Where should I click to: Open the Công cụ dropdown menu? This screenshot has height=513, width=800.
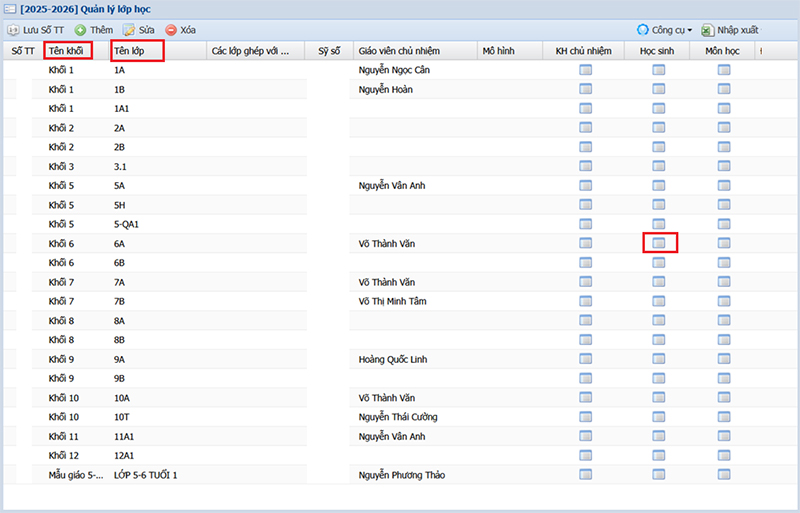[665, 30]
